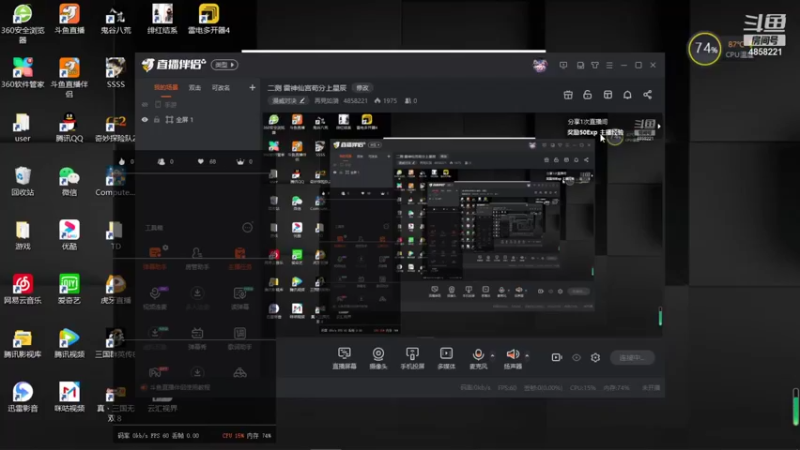Open the layout panel icon in header
Screen dimensions: 800x450
tap(608, 95)
